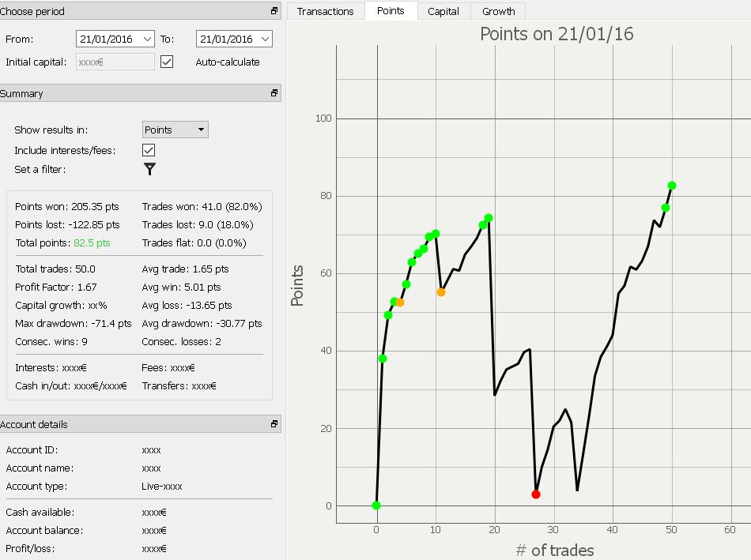Click Avg drawdown: -30.77 pts text
The image size is (751, 560).
[202, 324]
